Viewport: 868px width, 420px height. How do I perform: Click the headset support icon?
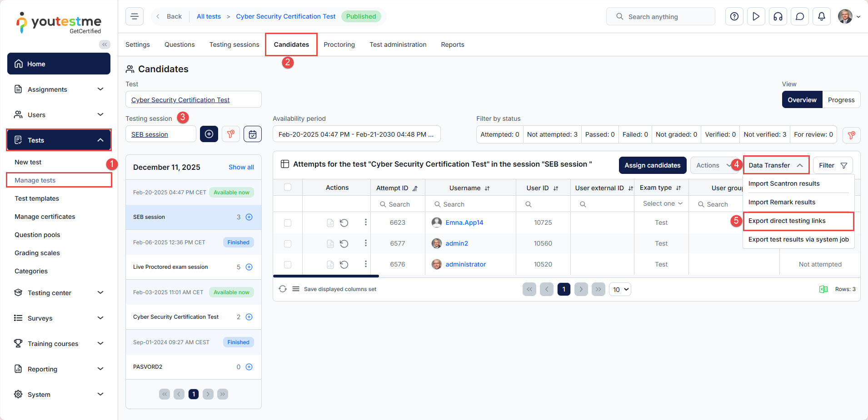pos(778,17)
